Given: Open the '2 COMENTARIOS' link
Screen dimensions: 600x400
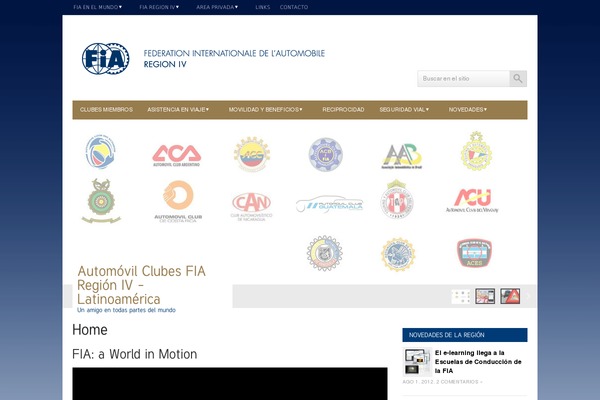Looking at the screenshot, I should click(459, 382).
